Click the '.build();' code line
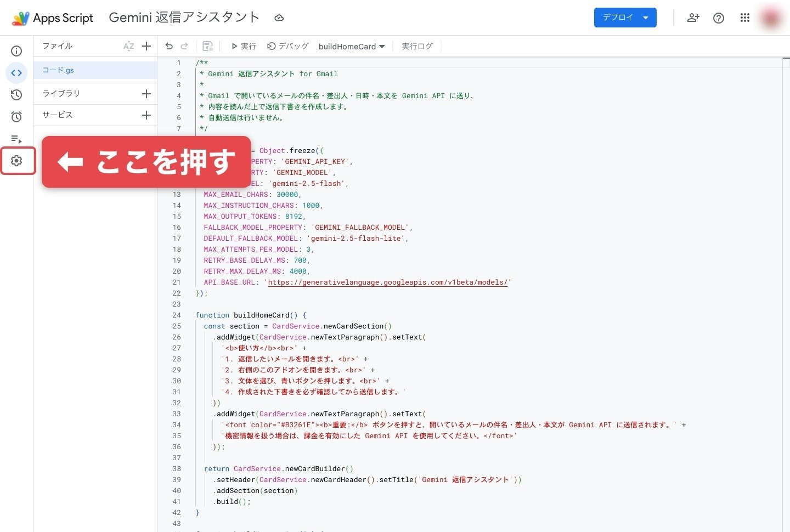Viewport: 790px width, 532px height. (232, 502)
